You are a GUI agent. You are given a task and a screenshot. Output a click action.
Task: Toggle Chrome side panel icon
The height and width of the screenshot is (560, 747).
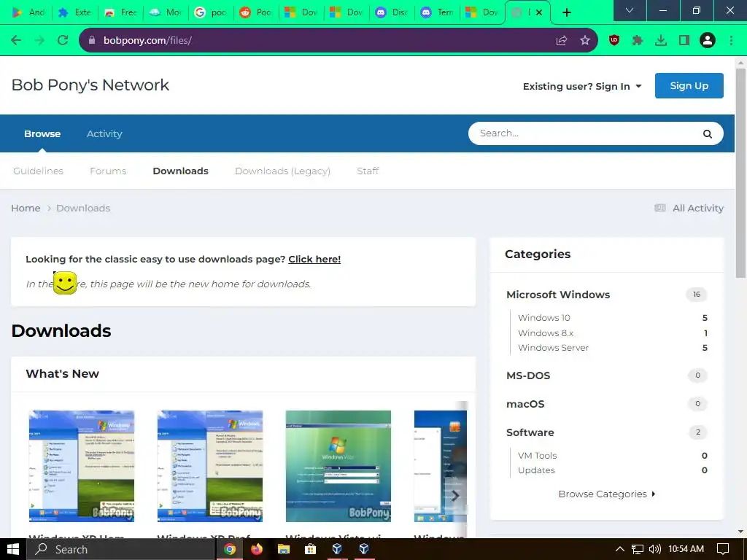pos(684,41)
